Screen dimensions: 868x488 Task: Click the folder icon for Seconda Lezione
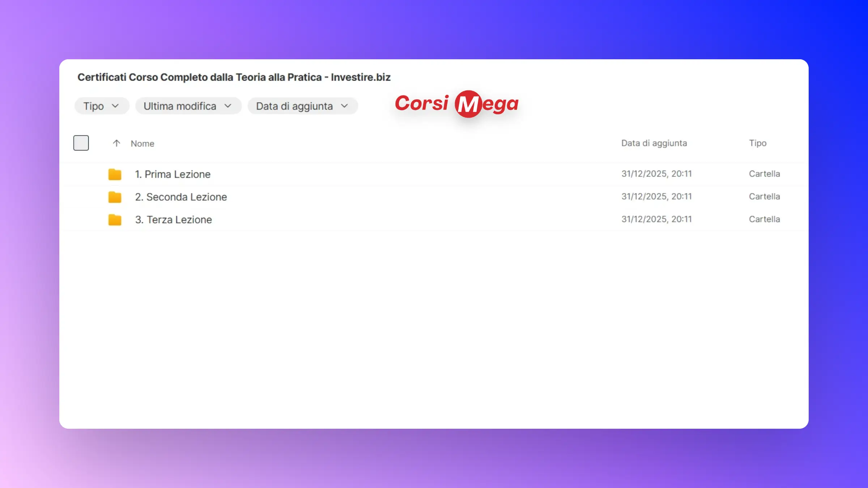(x=115, y=197)
